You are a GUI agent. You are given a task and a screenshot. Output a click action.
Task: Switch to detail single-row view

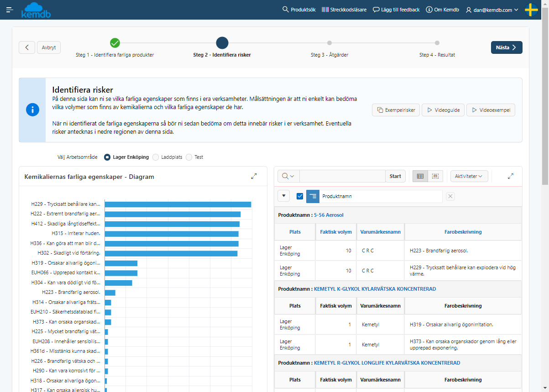[x=435, y=176]
